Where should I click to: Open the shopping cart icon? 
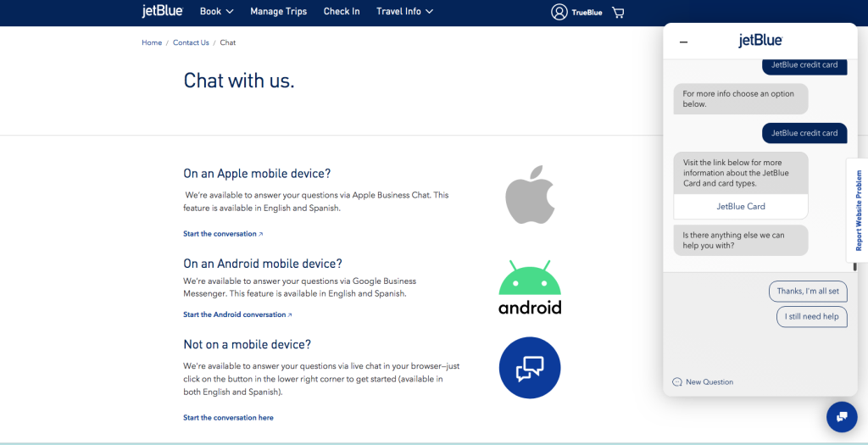[617, 13]
